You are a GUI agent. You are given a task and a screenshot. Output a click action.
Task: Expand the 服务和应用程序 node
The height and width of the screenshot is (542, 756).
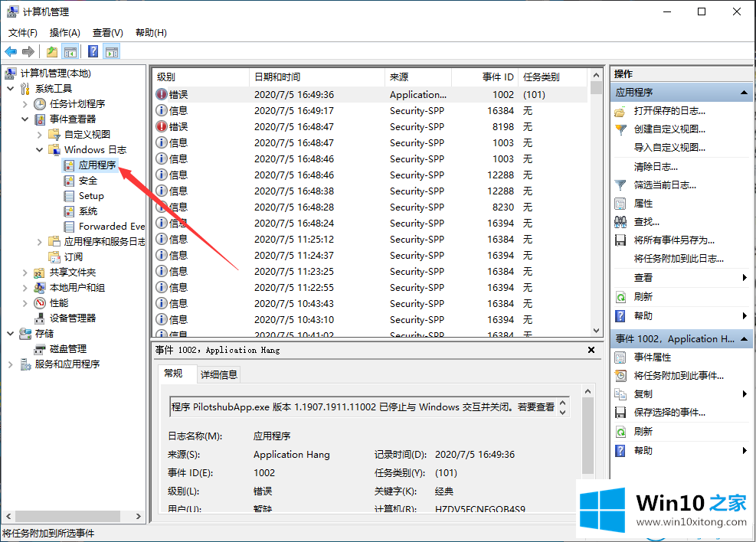(x=11, y=364)
